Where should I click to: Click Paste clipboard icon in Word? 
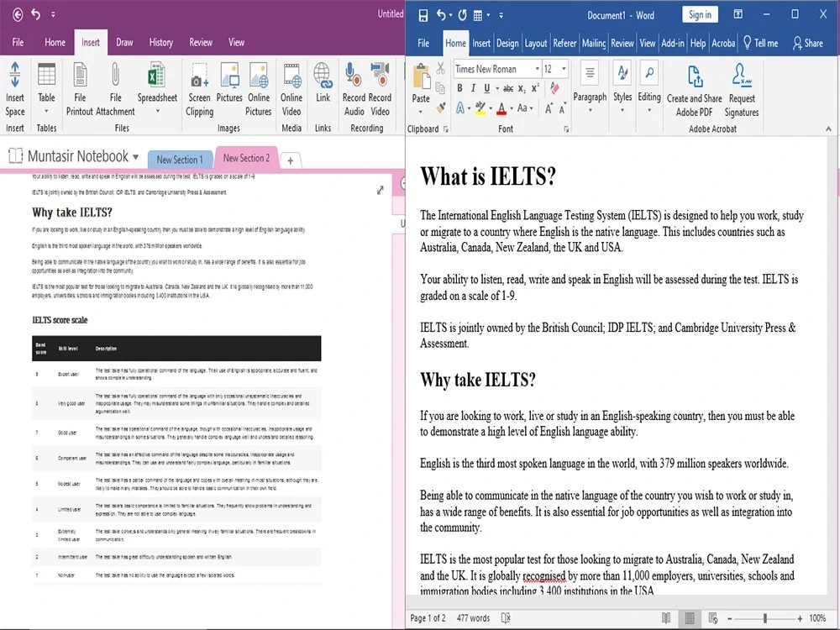[x=421, y=76]
